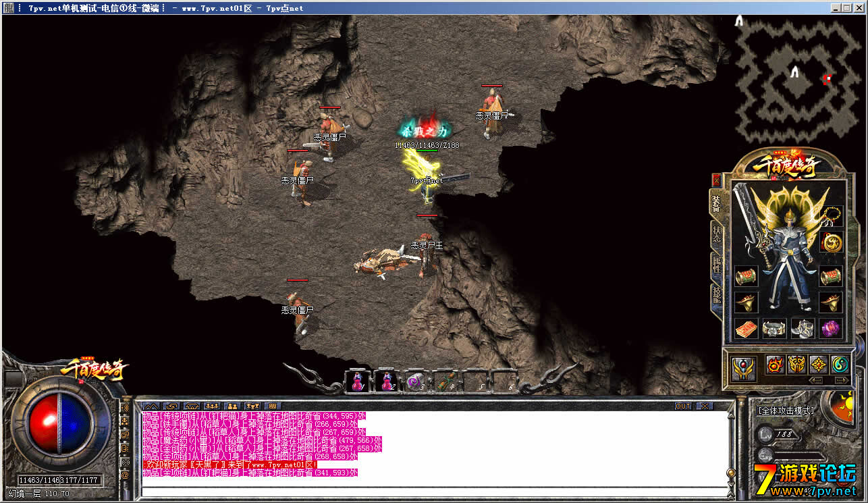
Task: Click the necklace equipment slot
Action: (832, 216)
